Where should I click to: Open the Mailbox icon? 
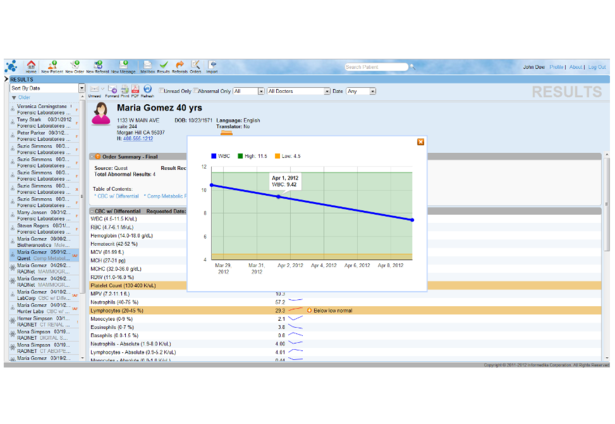click(147, 65)
